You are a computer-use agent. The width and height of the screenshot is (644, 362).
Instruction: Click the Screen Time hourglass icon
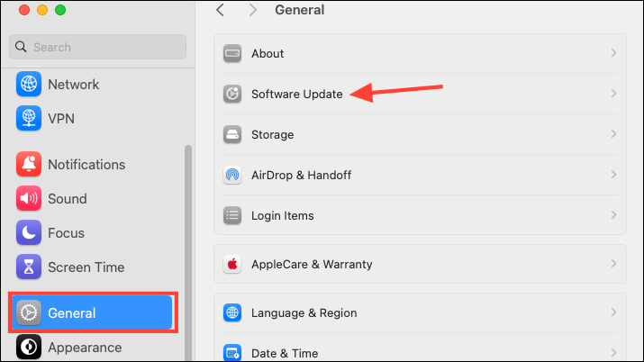pos(29,267)
